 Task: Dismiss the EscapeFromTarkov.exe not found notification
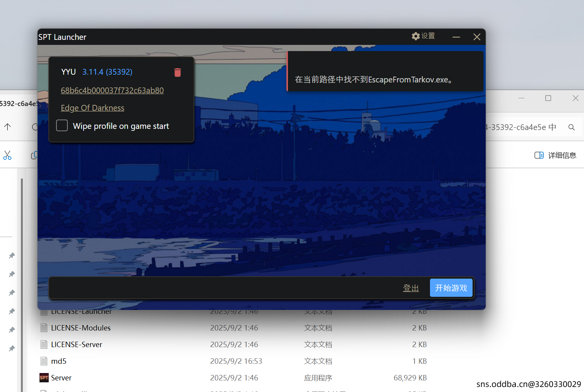pos(385,72)
